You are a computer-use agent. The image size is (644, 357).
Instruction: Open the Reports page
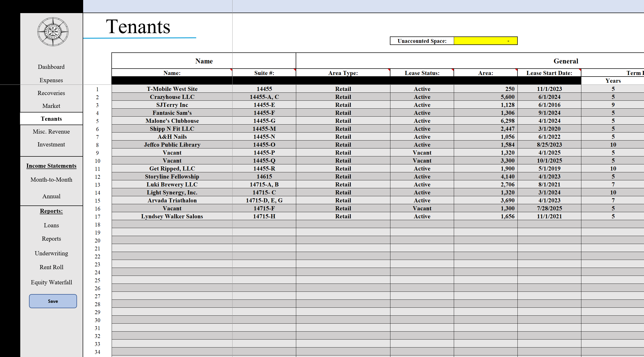tap(51, 239)
